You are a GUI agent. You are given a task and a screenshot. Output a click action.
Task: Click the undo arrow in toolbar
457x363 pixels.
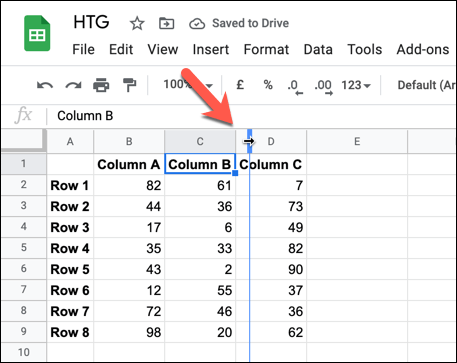click(45, 85)
